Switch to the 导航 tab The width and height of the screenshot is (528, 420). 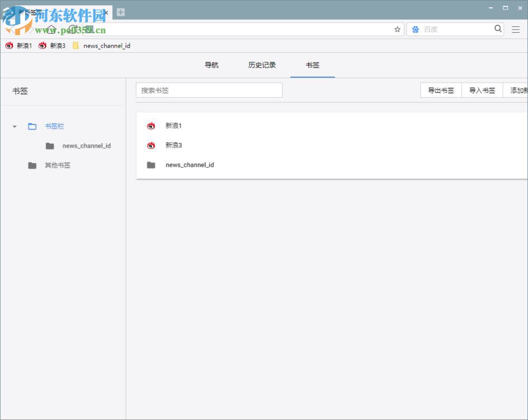coord(211,65)
